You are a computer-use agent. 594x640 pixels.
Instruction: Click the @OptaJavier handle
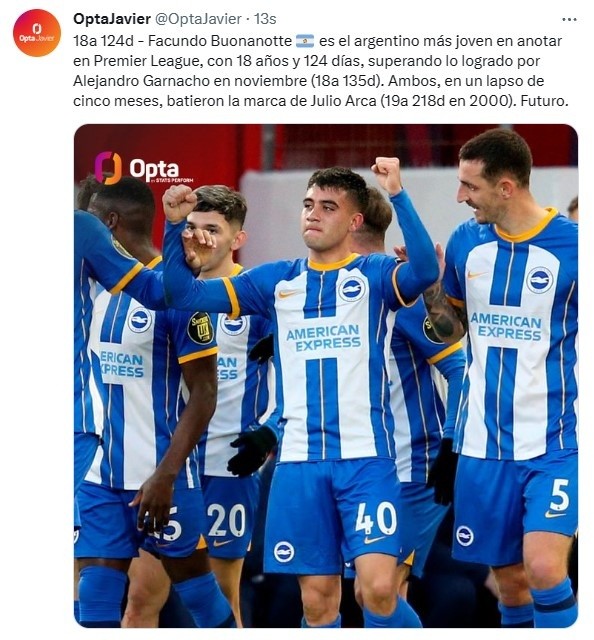pyautogui.click(x=198, y=19)
